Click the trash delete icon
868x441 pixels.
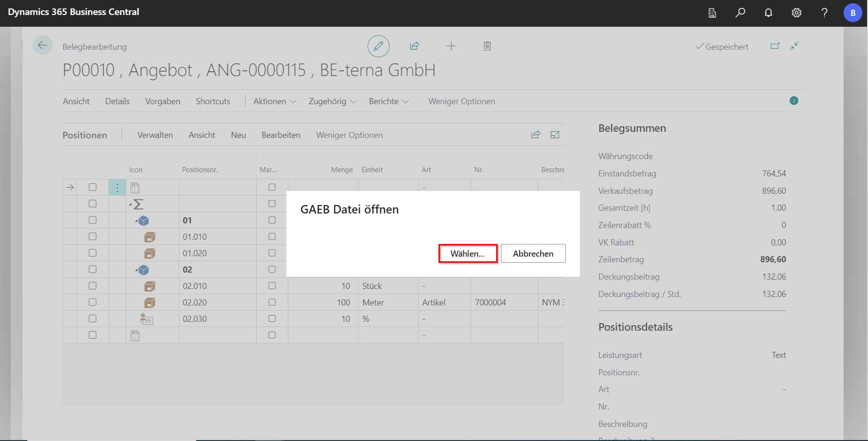(487, 46)
